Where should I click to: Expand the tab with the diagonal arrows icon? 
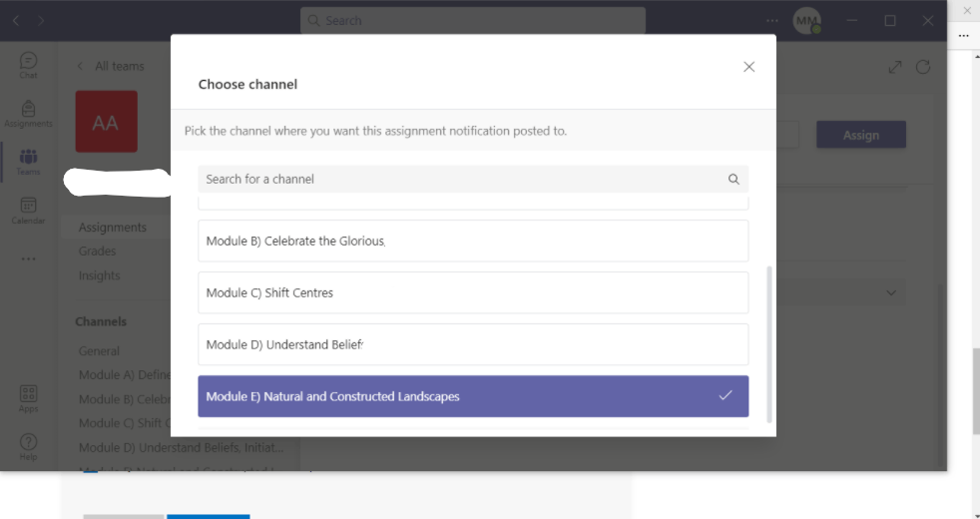coord(895,67)
